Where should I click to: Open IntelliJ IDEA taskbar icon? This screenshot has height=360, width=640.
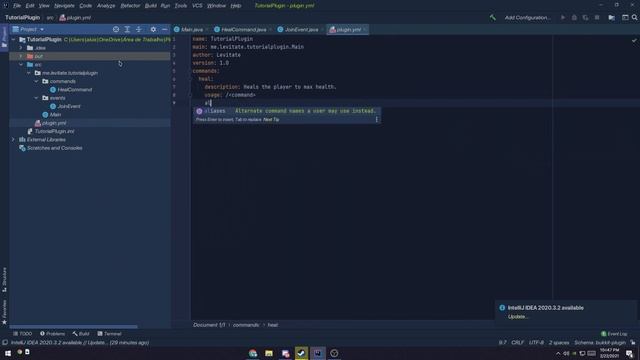pyautogui.click(x=318, y=353)
